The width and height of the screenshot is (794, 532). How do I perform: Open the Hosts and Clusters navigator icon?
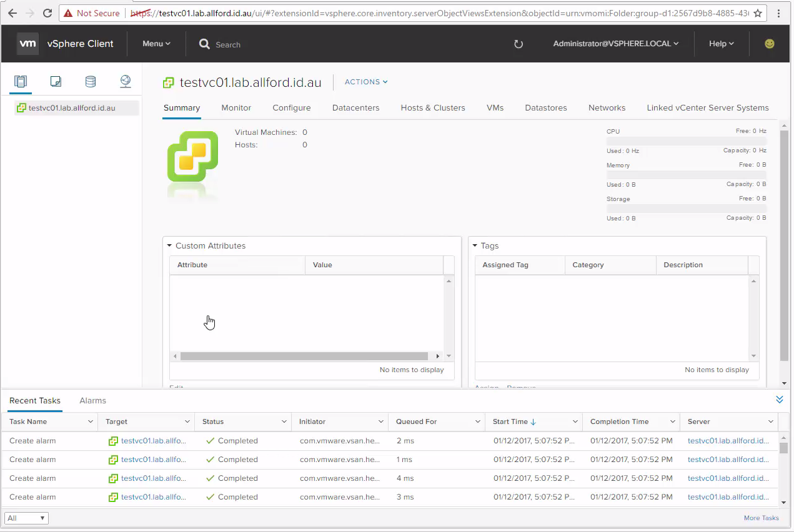coord(21,81)
